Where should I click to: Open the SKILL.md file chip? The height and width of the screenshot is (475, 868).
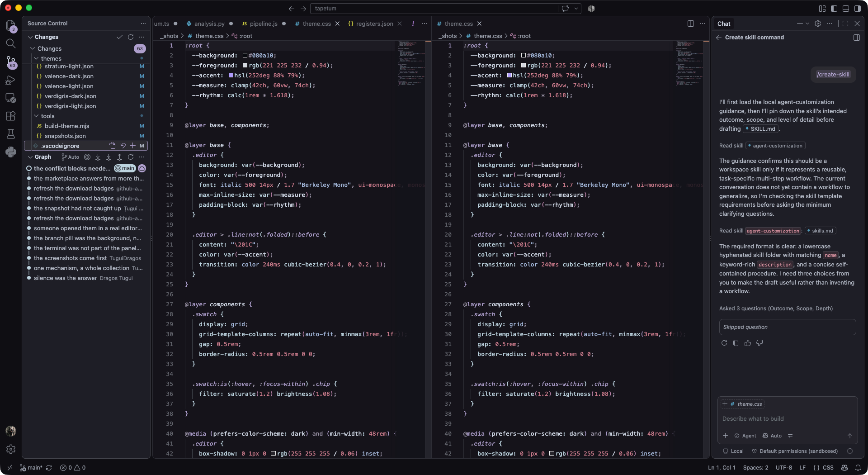(x=760, y=129)
